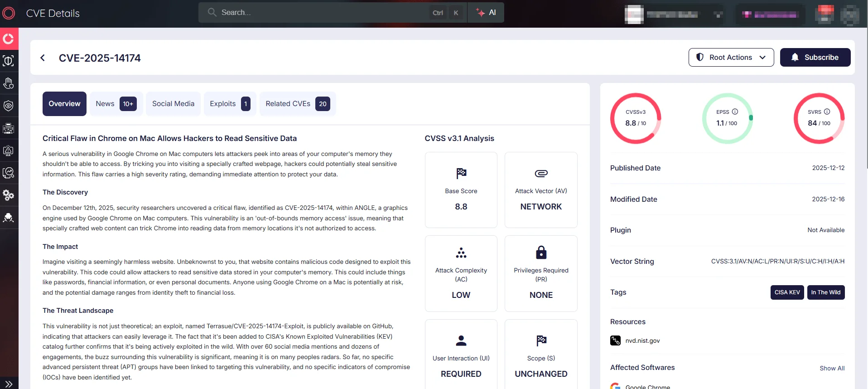Switch to the News tab
This screenshot has width=868, height=389.
click(116, 104)
